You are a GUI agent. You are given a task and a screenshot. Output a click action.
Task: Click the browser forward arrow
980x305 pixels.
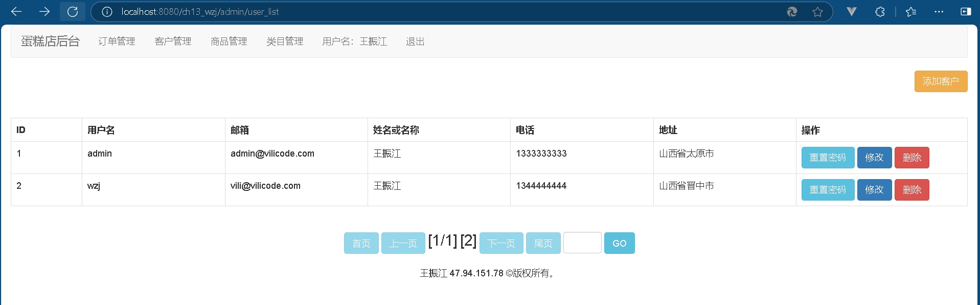pyautogui.click(x=44, y=12)
